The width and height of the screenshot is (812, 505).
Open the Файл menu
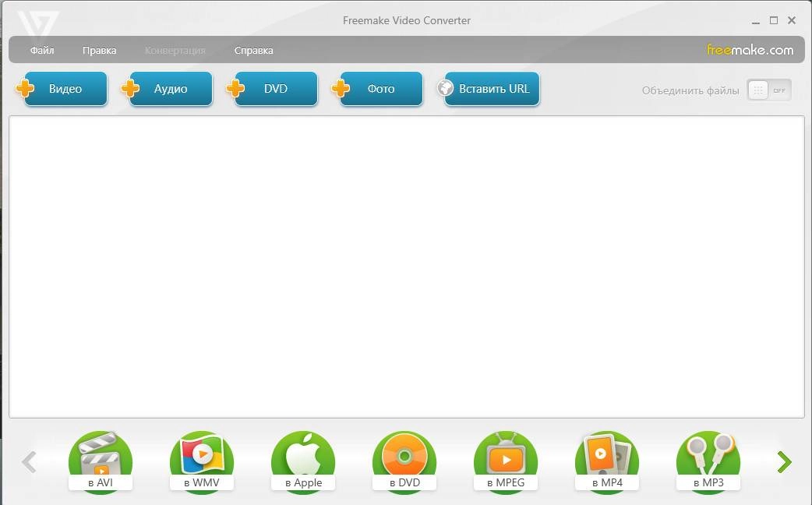(42, 50)
